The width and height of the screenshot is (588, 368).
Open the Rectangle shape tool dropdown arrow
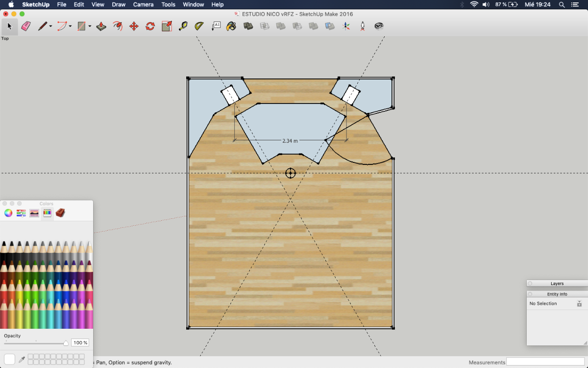pos(90,26)
